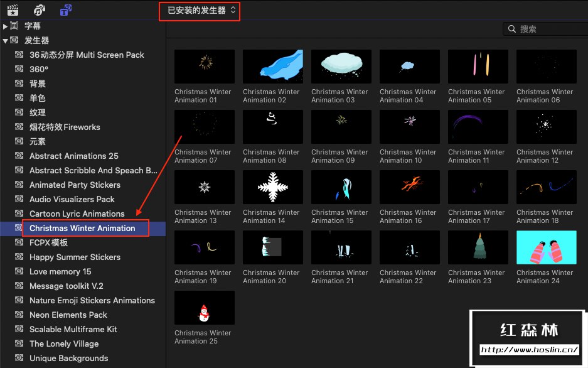The height and width of the screenshot is (368, 588).
Task: Click the icon beside Audio Visualizers Pack
Action: click(x=19, y=199)
